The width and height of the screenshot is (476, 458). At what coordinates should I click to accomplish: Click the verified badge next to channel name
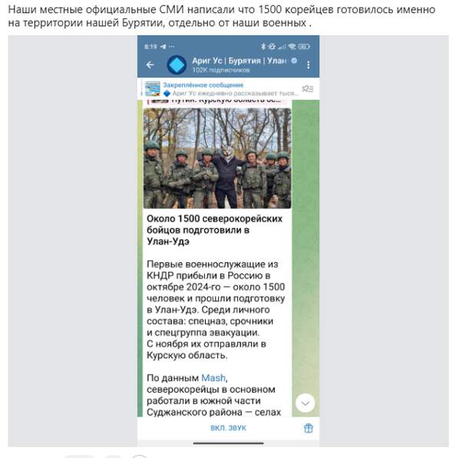[x=294, y=61]
